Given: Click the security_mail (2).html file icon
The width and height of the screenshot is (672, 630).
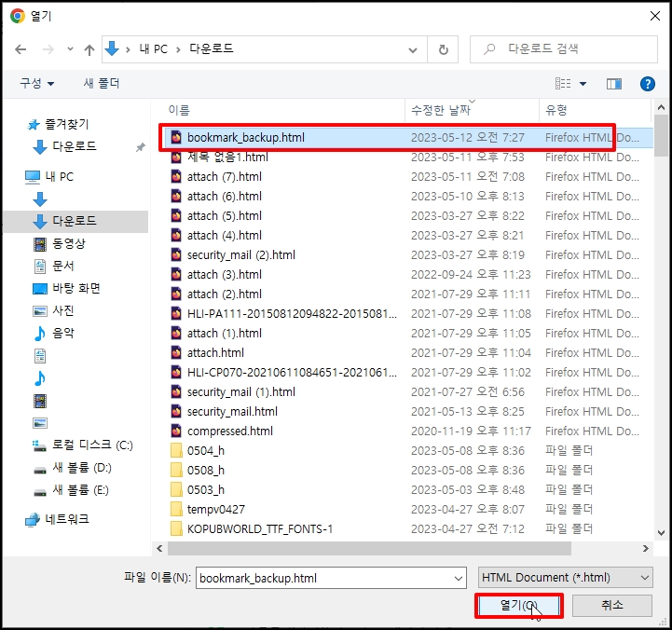Looking at the screenshot, I should coord(176,255).
